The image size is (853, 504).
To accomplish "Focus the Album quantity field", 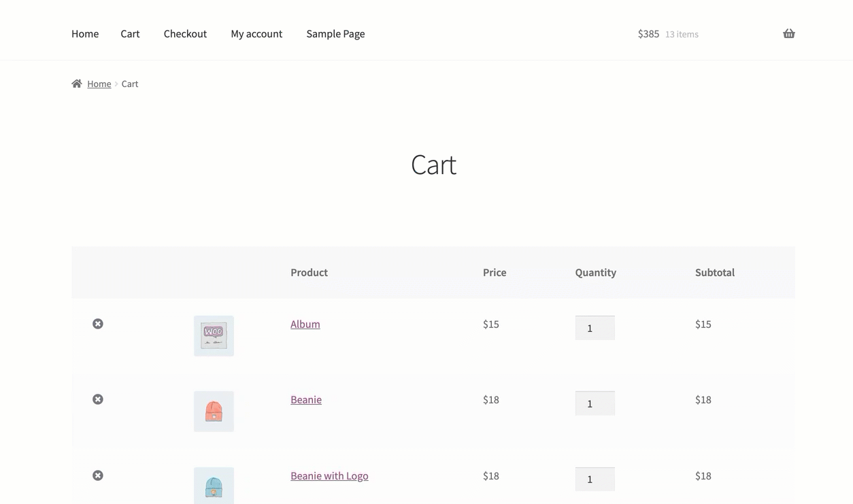I will [595, 328].
